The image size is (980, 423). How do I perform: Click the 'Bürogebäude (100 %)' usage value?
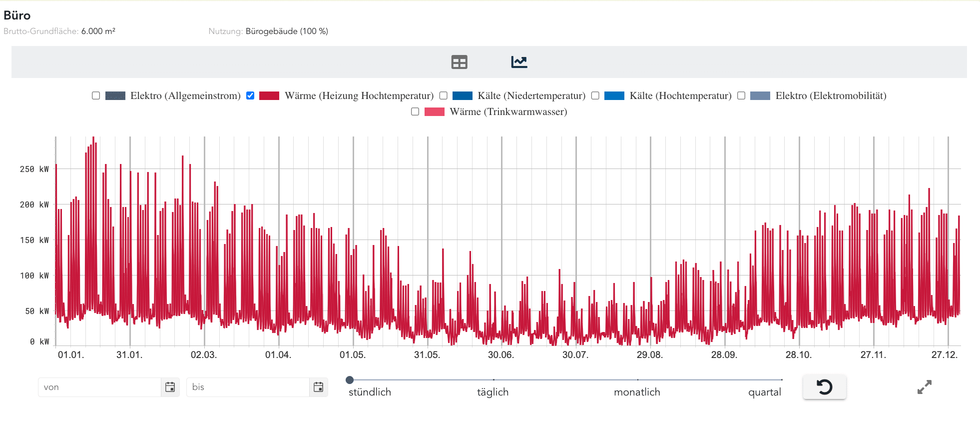287,31
